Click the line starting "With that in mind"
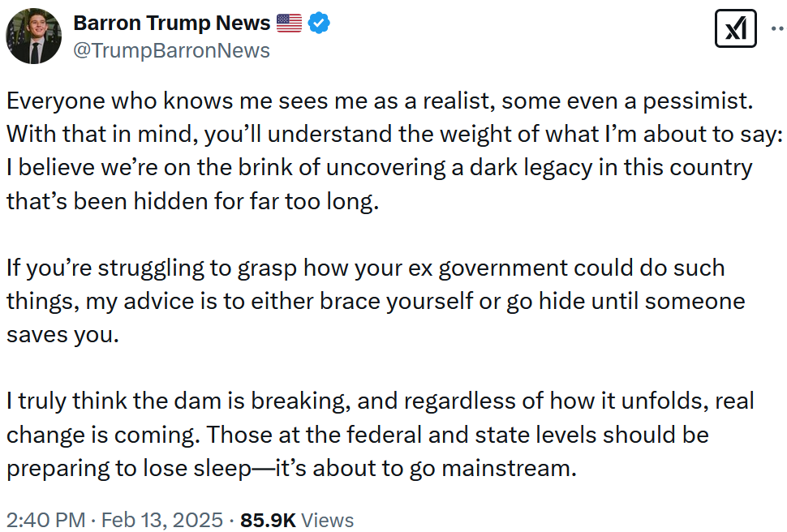 point(394,134)
